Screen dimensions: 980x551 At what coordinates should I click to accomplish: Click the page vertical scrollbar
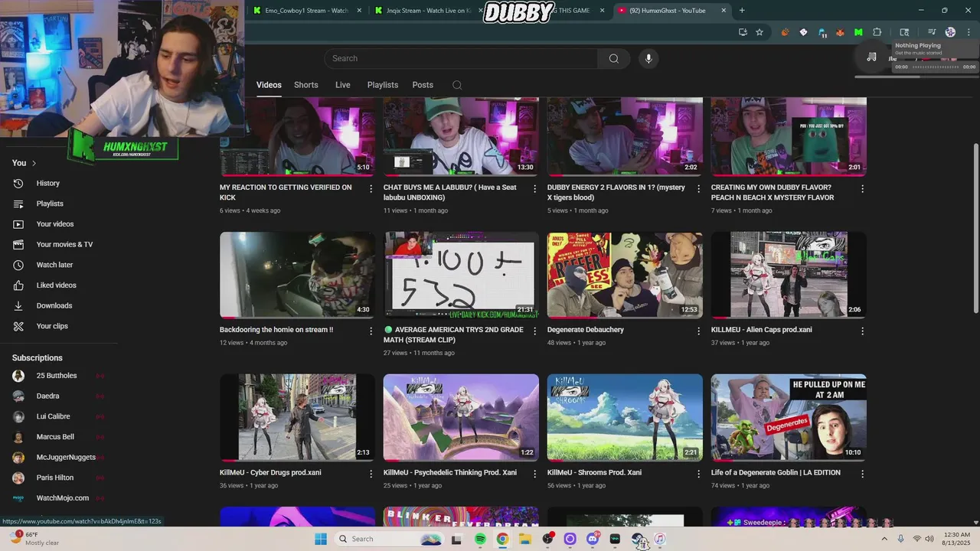975,228
